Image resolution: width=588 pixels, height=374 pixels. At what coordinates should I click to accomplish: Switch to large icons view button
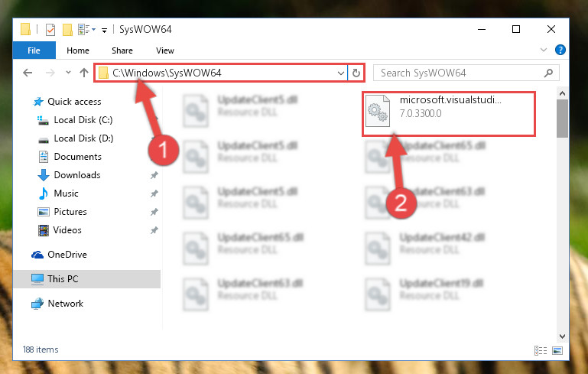[x=557, y=350]
